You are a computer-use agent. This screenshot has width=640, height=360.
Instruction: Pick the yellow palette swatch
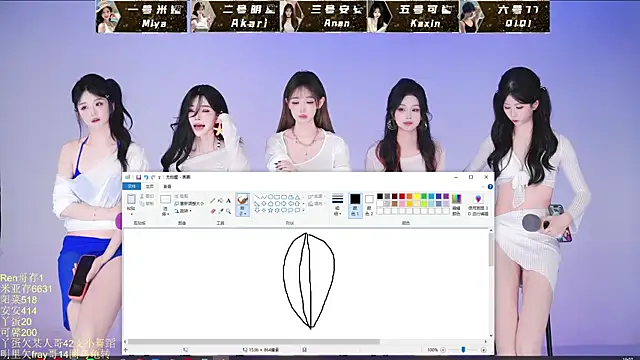417,196
